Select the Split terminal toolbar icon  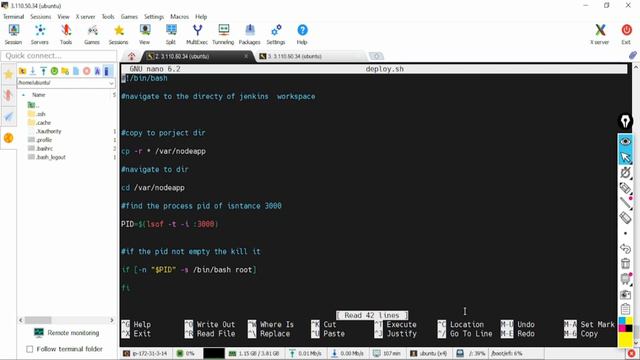click(x=171, y=34)
